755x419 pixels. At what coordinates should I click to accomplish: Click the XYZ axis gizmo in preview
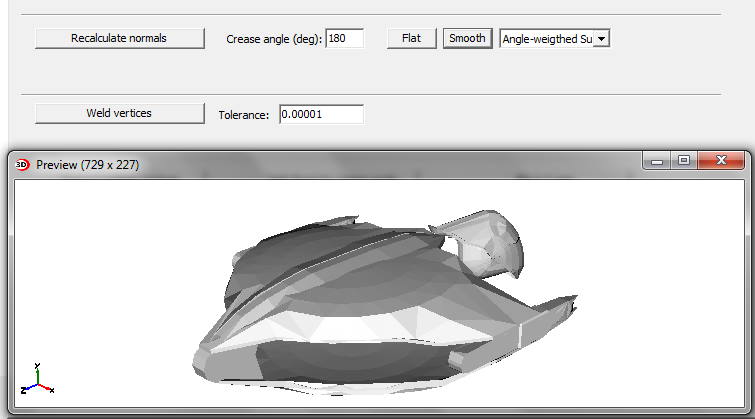click(x=37, y=381)
